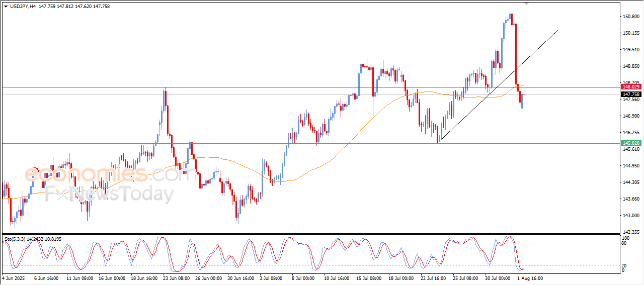This screenshot has width=644, height=285.
Task: Click the 16 Jun 00:00 time label
Action: pyautogui.click(x=111, y=278)
